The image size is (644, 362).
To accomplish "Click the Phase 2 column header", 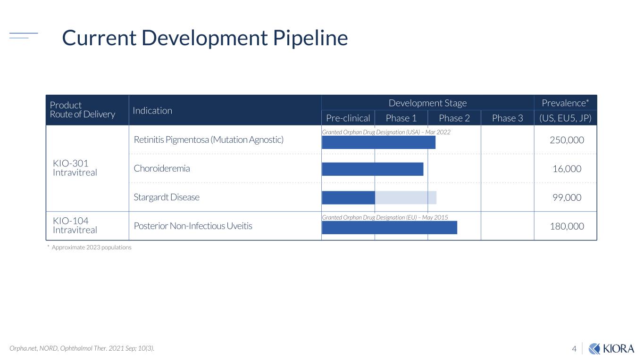I will click(454, 118).
